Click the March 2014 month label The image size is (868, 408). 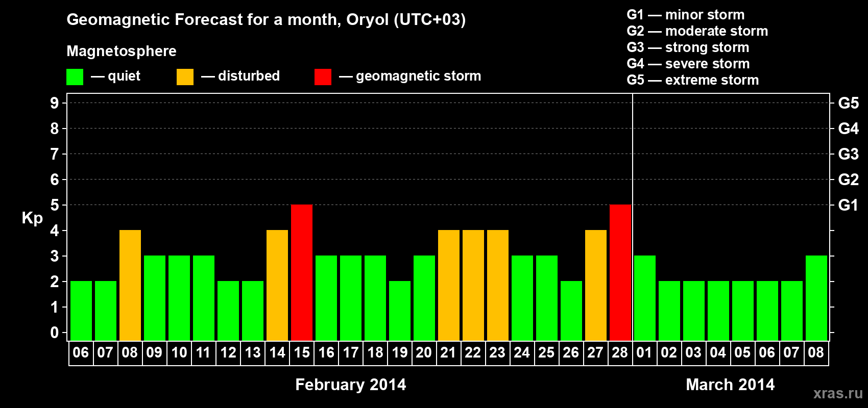[x=730, y=385]
